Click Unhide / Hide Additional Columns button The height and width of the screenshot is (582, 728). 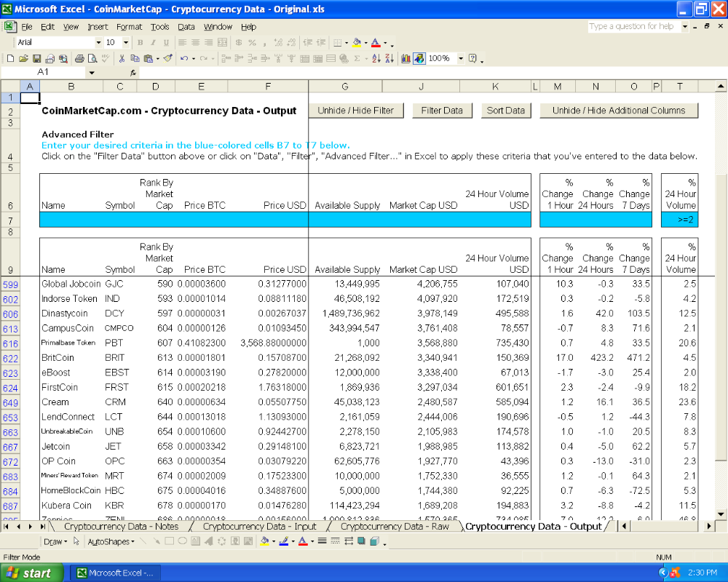pyautogui.click(x=619, y=111)
